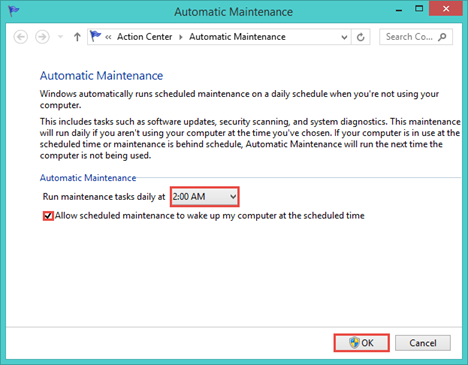This screenshot has width=468, height=365.
Task: Click the search magnifier icon
Action: tap(442, 37)
